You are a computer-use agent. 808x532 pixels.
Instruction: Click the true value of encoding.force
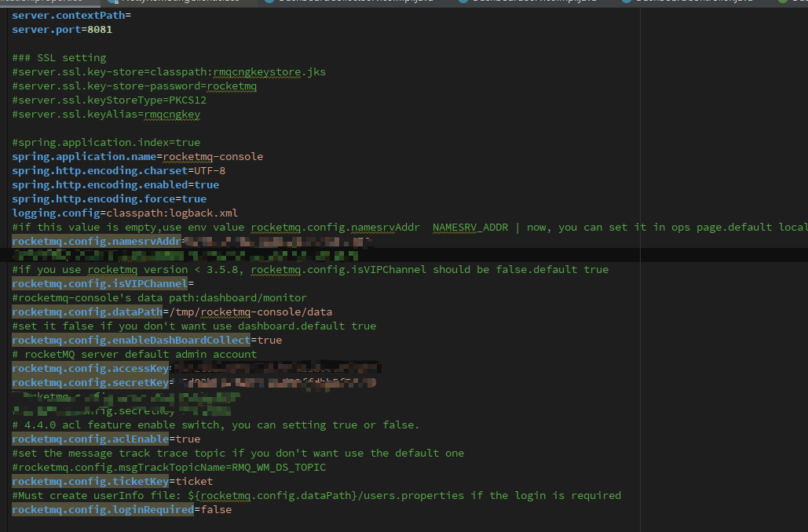pyautogui.click(x=194, y=199)
